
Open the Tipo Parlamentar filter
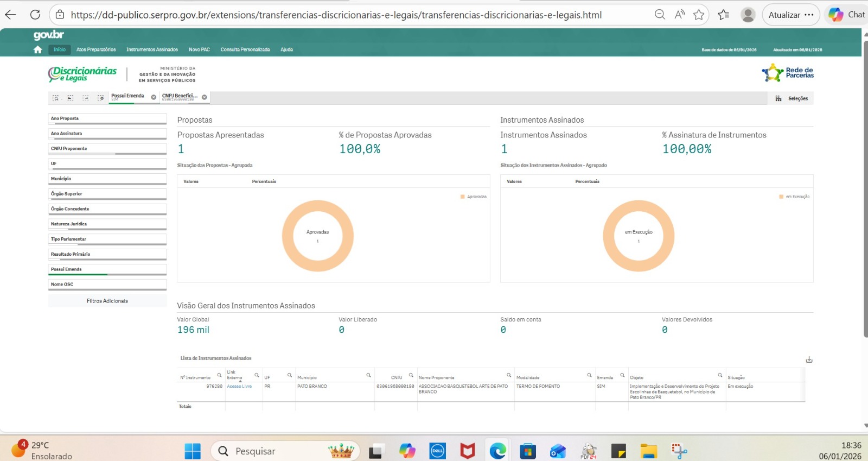click(x=107, y=239)
